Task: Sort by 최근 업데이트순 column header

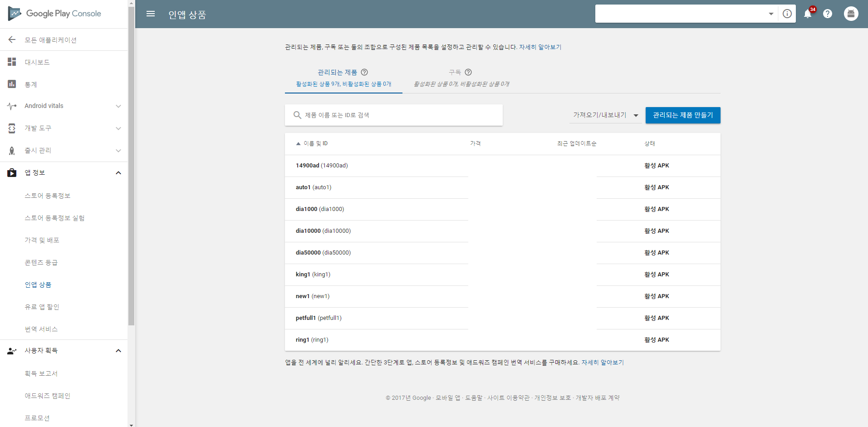Action: [x=577, y=143]
